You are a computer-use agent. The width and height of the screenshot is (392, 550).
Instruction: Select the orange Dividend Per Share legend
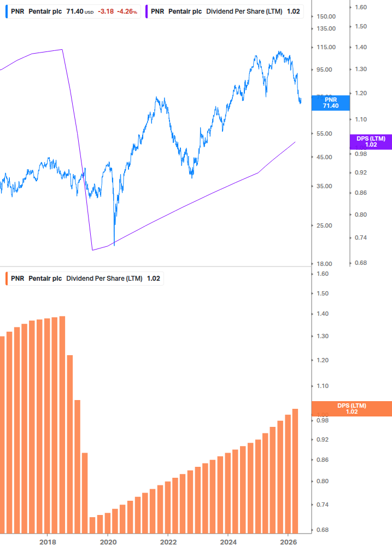pos(84,279)
